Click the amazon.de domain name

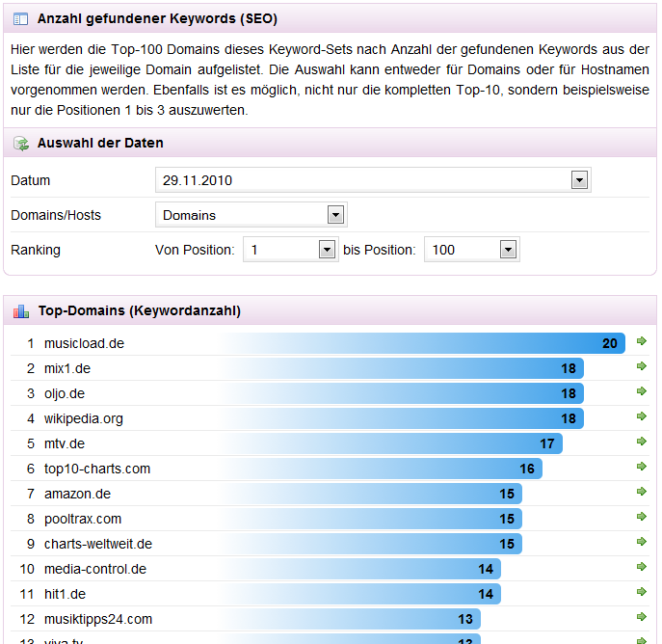(x=77, y=494)
